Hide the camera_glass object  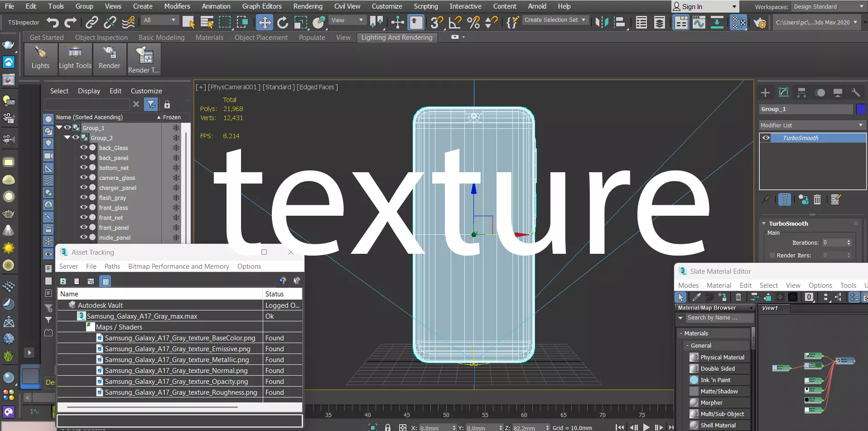[x=84, y=177]
